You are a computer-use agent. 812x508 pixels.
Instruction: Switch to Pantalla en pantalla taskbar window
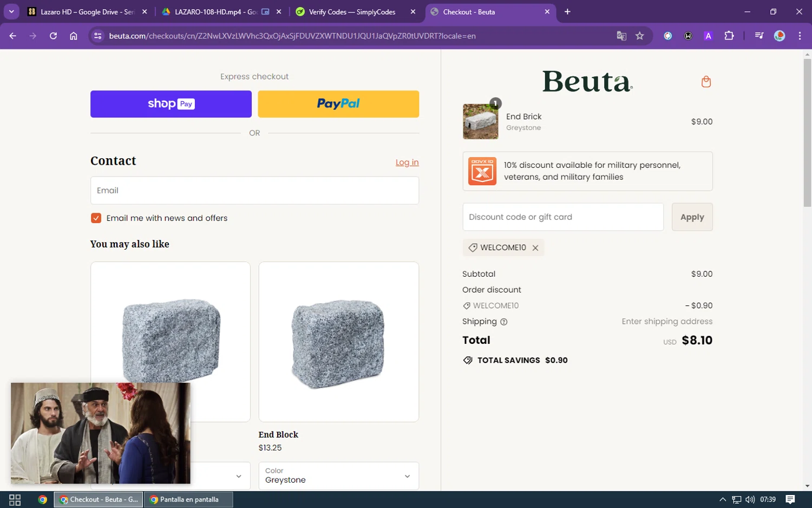tap(188, 500)
